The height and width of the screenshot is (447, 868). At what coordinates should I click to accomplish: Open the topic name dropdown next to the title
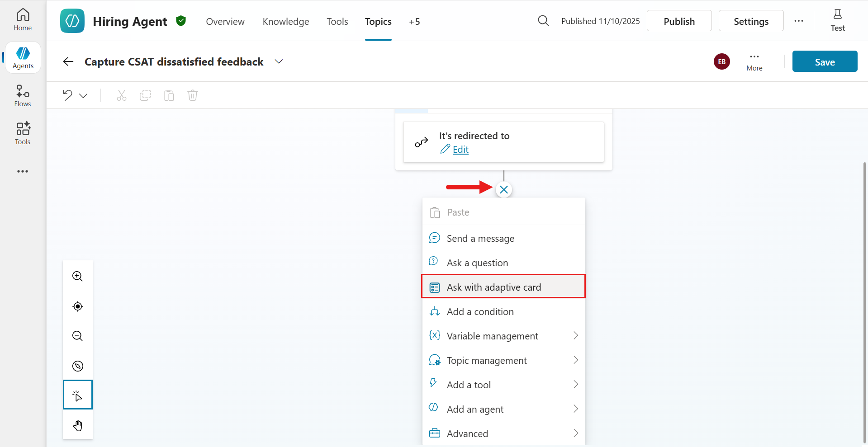pyautogui.click(x=279, y=61)
